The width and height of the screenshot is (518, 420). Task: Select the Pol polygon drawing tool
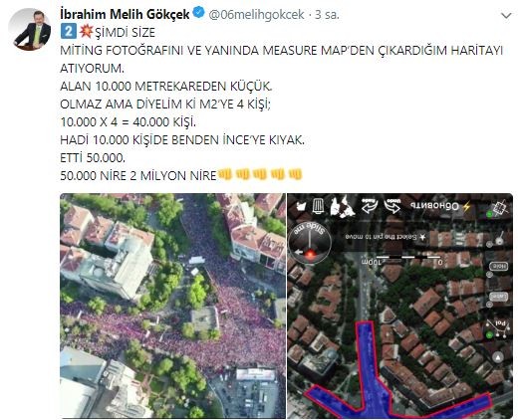click(498, 326)
